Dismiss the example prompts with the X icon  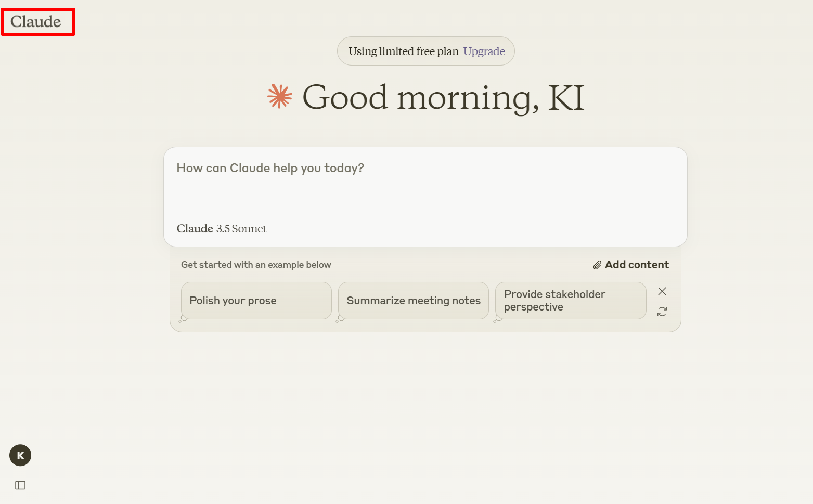click(662, 291)
